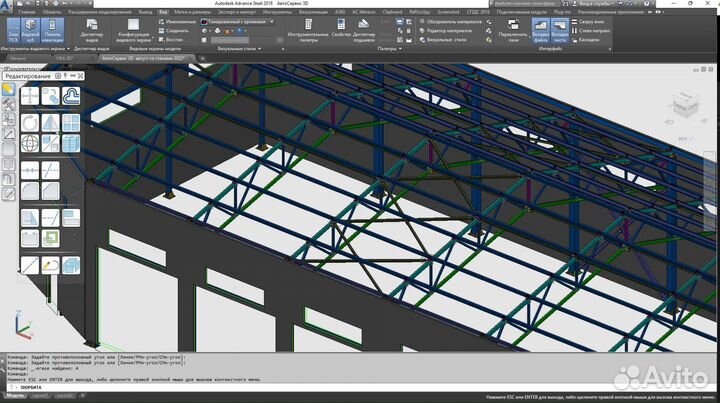Click the Array grid tool in palette

(71, 123)
